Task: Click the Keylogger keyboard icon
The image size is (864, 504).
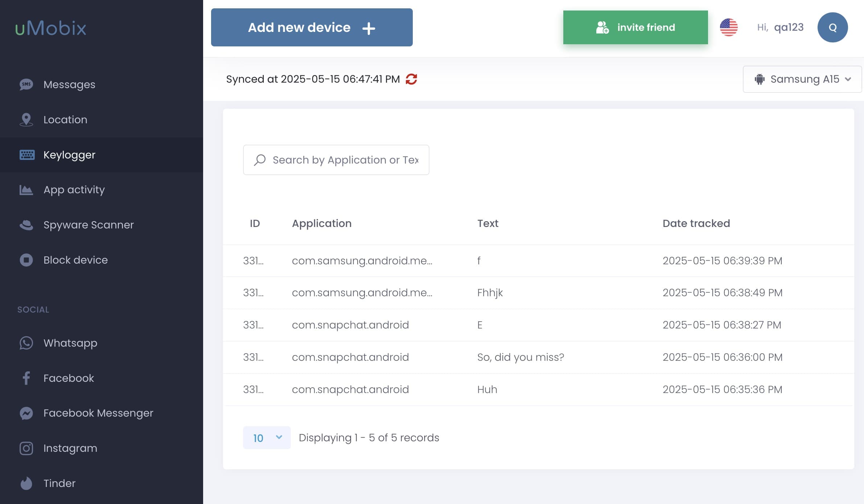Action: tap(27, 155)
